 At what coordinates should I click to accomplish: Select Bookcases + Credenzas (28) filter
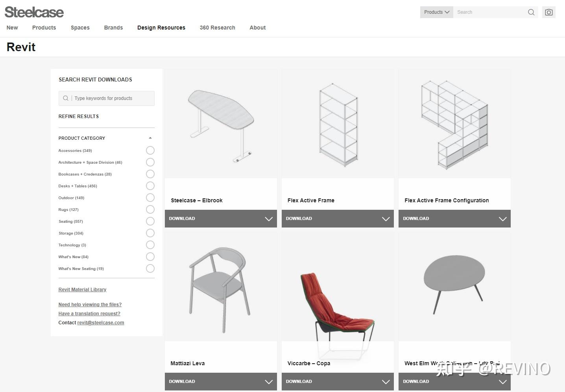coord(150,174)
